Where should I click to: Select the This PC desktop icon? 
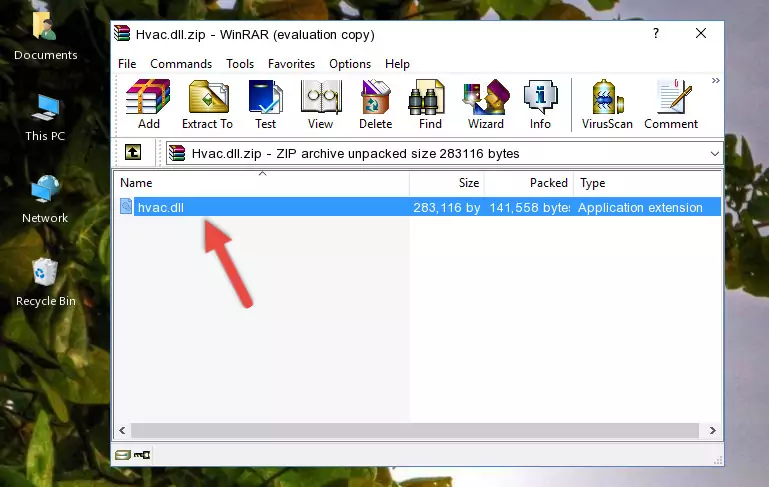coord(45,118)
